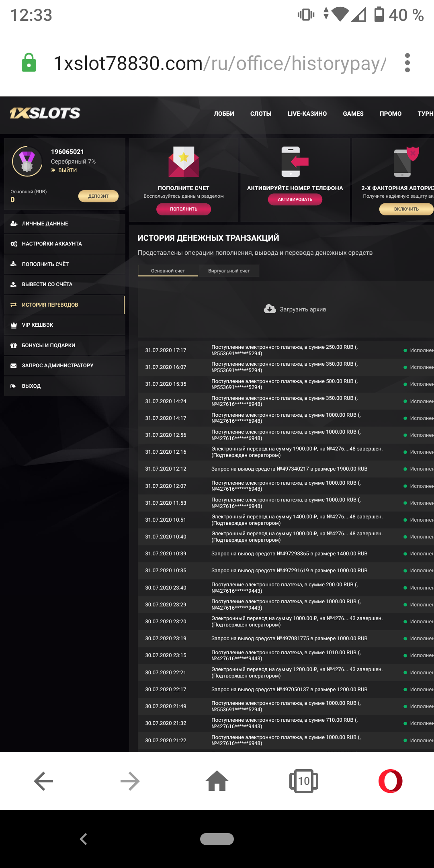Viewport: 434px width, 868px height.
Task: Switch to Основной счет tab
Action: [x=168, y=271]
